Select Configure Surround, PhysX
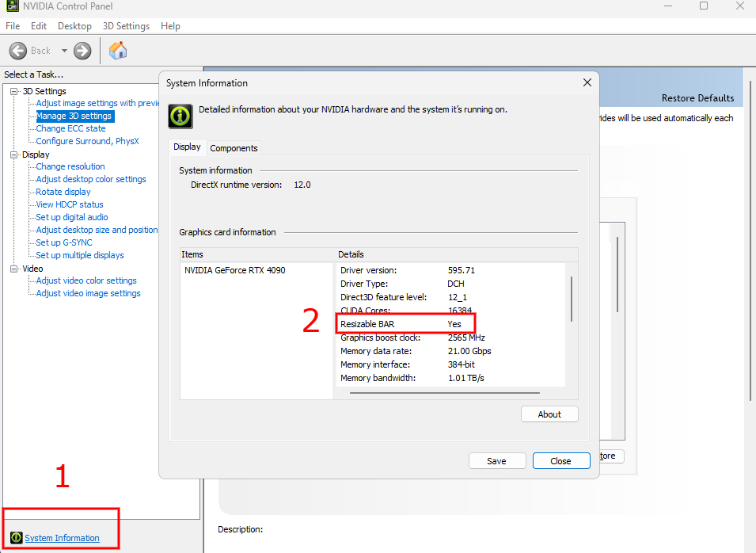 [88, 141]
